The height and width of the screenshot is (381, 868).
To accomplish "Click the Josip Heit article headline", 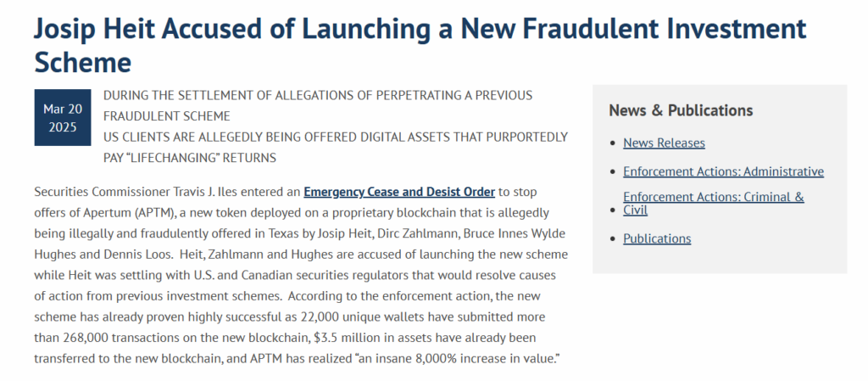I will pyautogui.click(x=420, y=45).
